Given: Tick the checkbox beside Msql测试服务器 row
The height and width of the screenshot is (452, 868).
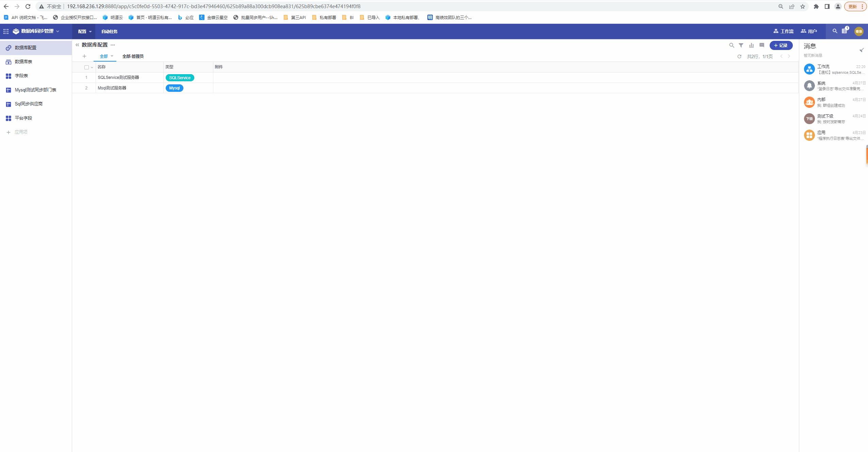Looking at the screenshot, I should [86, 88].
